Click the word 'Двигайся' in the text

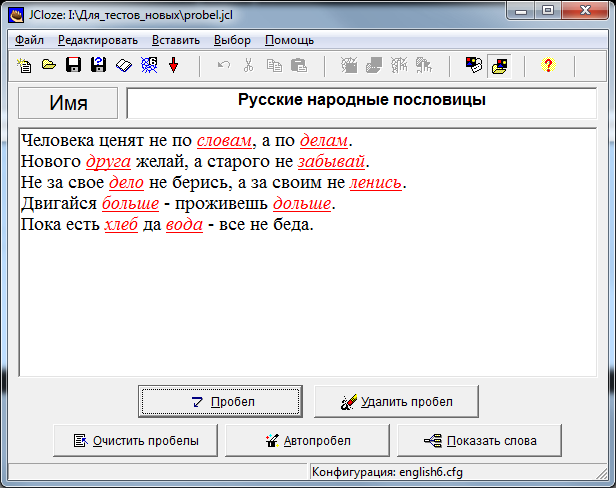[x=59, y=204]
